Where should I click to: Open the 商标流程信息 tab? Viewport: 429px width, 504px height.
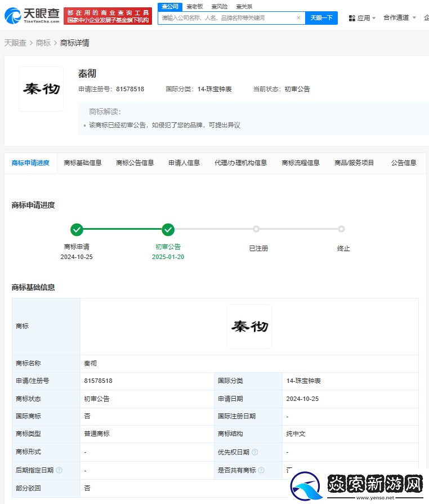(301, 163)
